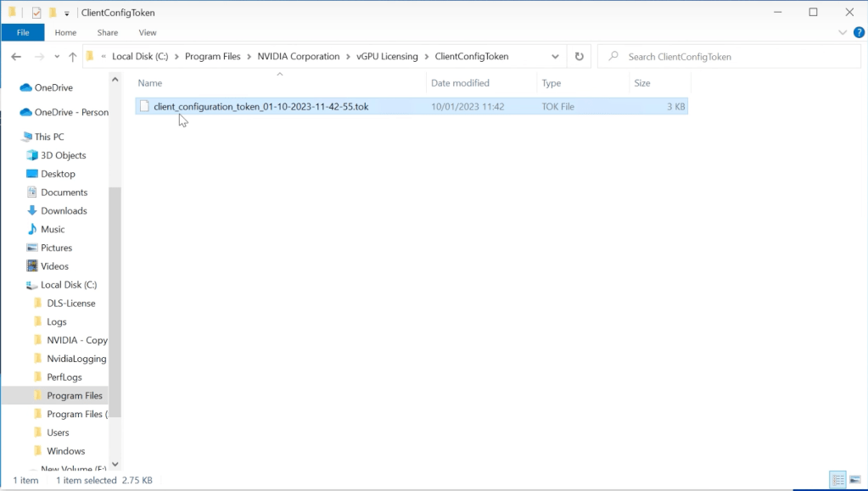Open Help with the blue question mark
Screen dimensions: 868x491
(x=856, y=32)
